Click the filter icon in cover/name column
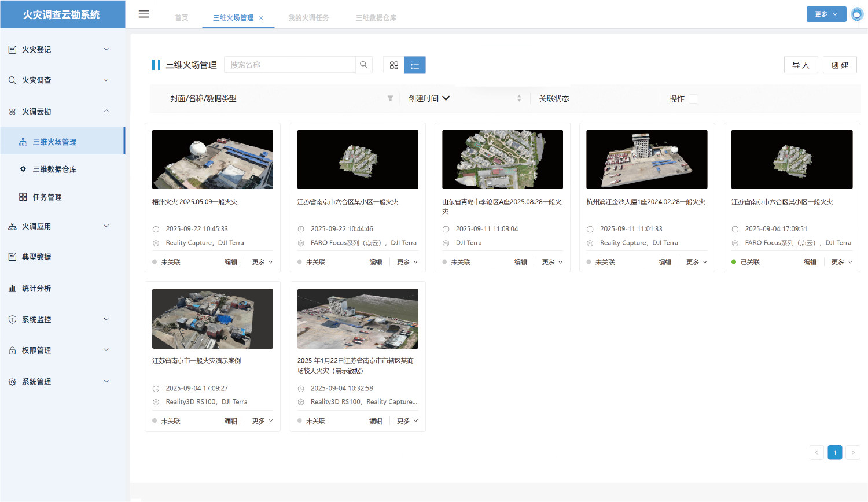The height and width of the screenshot is (502, 868). (391, 98)
